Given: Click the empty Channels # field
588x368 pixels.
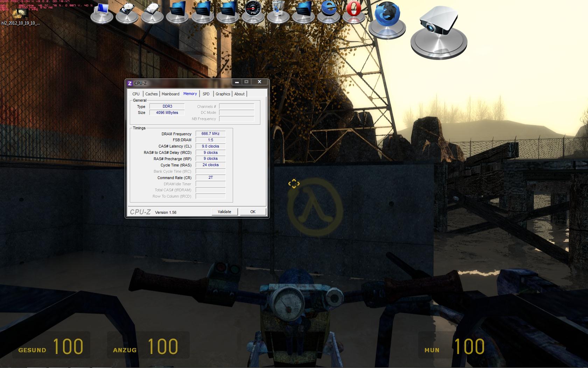Looking at the screenshot, I should pos(237,106).
